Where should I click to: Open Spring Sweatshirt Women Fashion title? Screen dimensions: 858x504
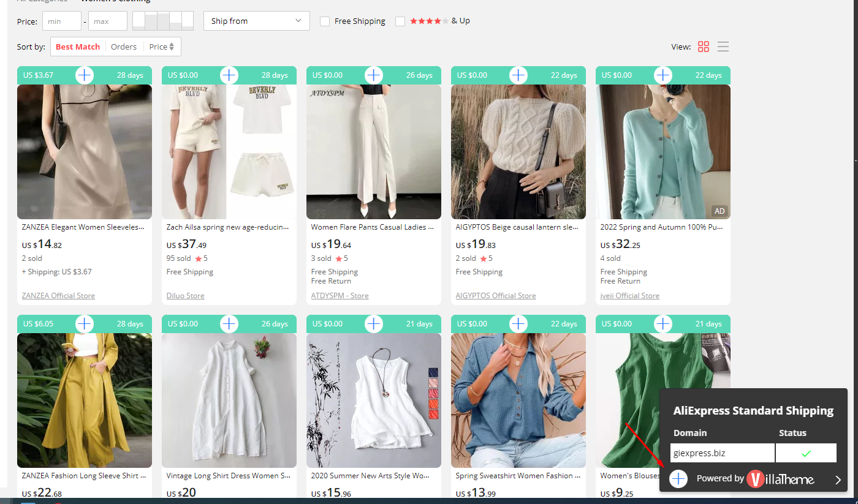[518, 476]
